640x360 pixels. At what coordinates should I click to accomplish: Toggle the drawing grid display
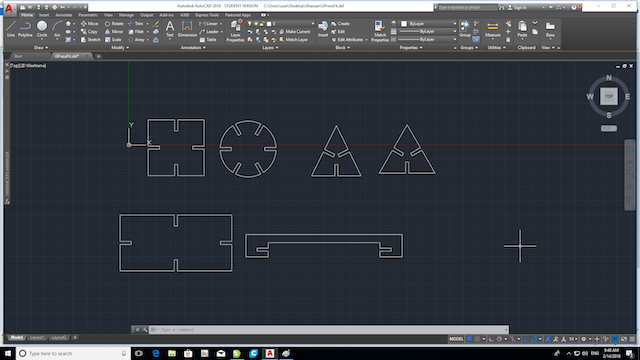point(469,339)
